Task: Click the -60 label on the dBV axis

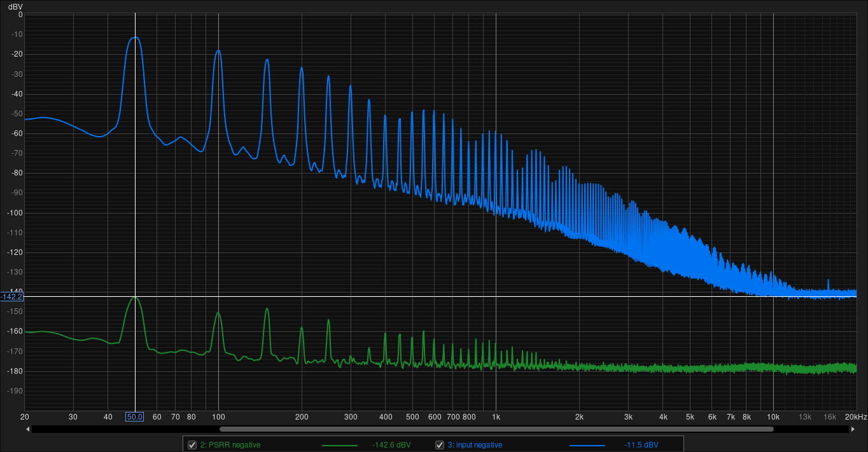Action: tap(16, 134)
